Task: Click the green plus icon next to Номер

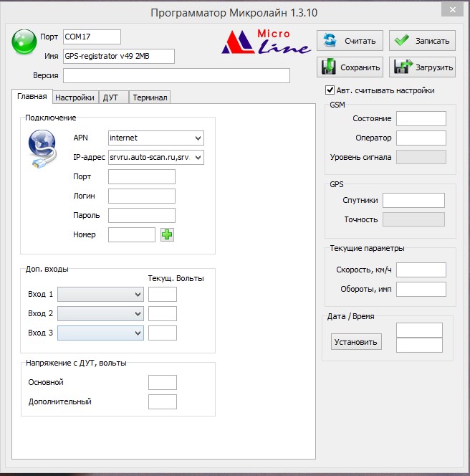Action: coord(167,234)
